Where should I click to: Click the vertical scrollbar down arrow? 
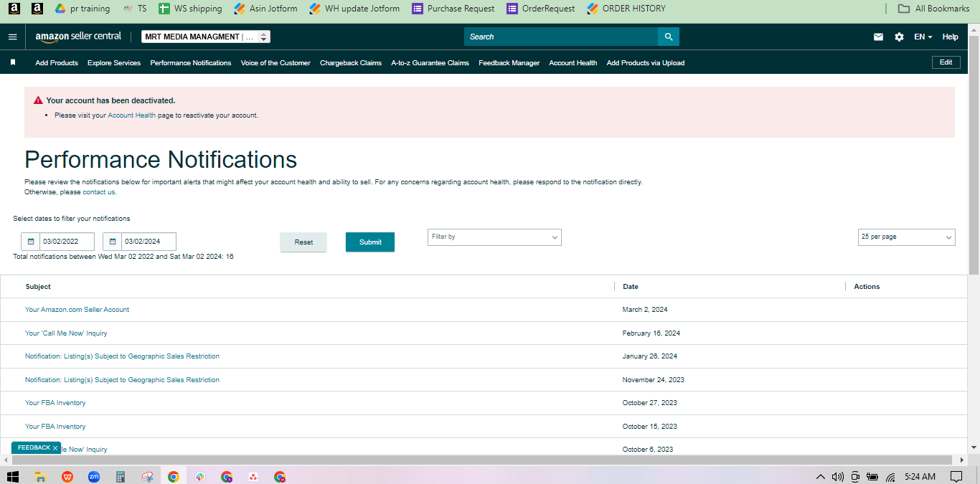pyautogui.click(x=974, y=447)
